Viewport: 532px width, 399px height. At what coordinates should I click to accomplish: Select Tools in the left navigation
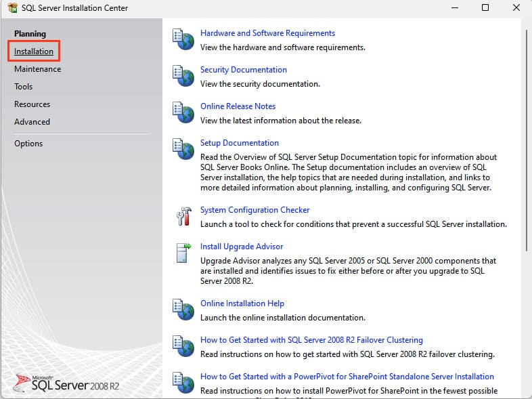coord(24,87)
